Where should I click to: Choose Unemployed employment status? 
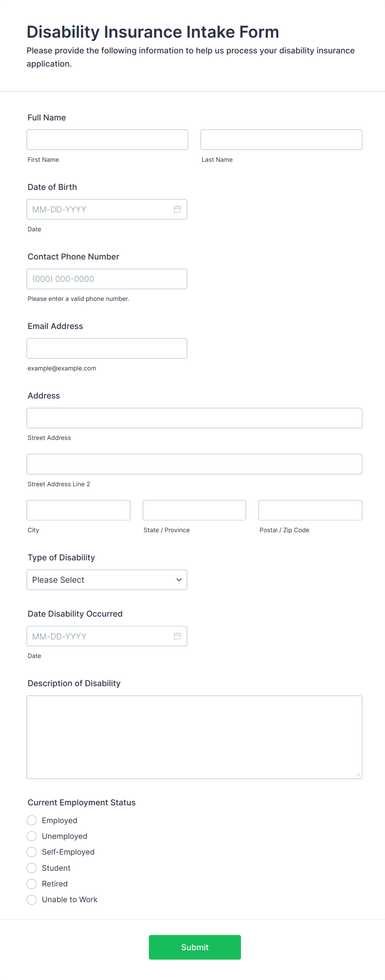coord(31,836)
